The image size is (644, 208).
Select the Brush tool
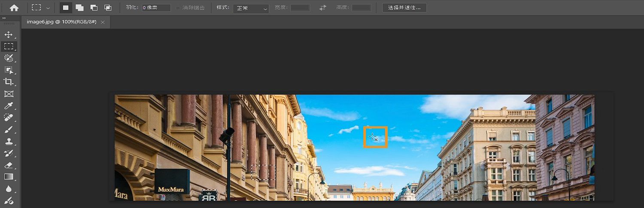pos(9,129)
